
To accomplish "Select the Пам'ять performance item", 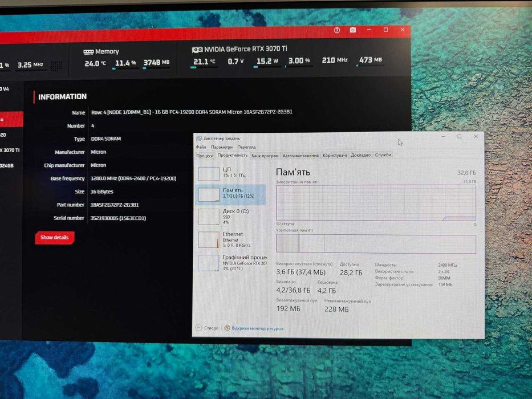I will point(232,194).
